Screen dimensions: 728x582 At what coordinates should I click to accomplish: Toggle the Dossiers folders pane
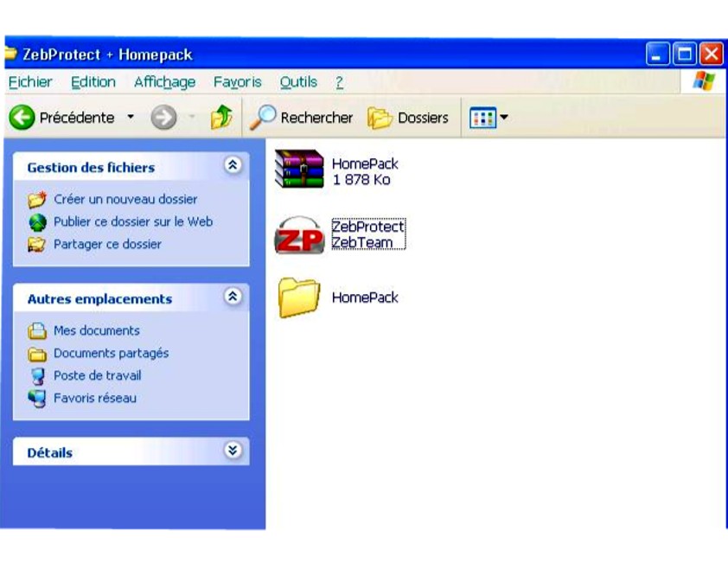coord(407,118)
